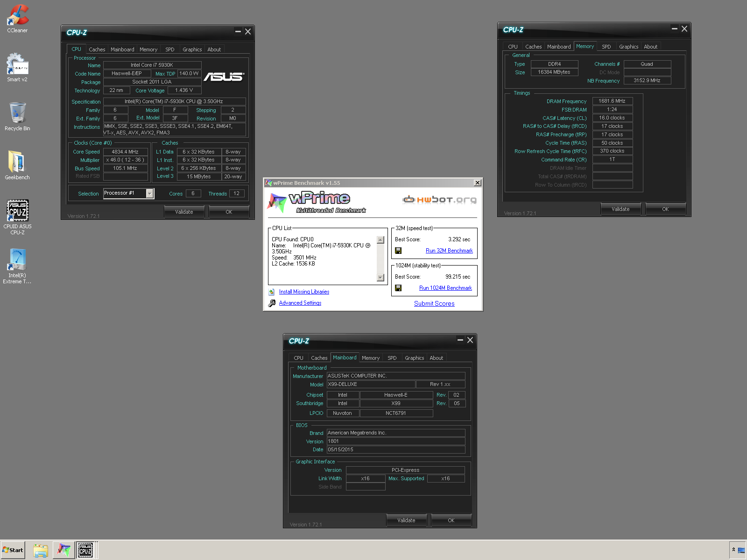Click the 99.215 sec best score

tap(458, 277)
